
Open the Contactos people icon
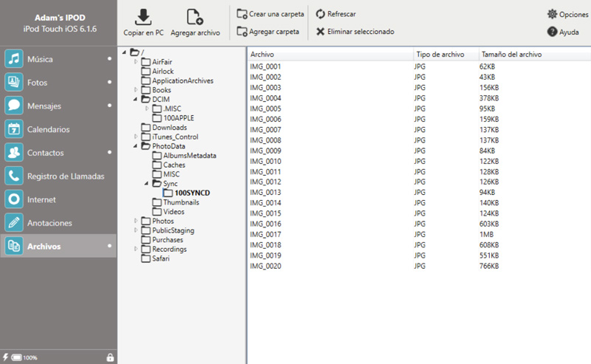14,152
